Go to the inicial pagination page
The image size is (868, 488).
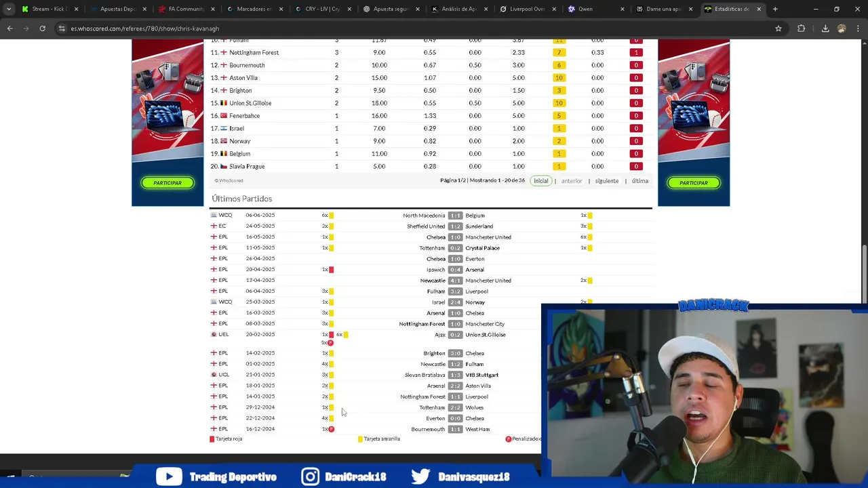click(x=540, y=181)
